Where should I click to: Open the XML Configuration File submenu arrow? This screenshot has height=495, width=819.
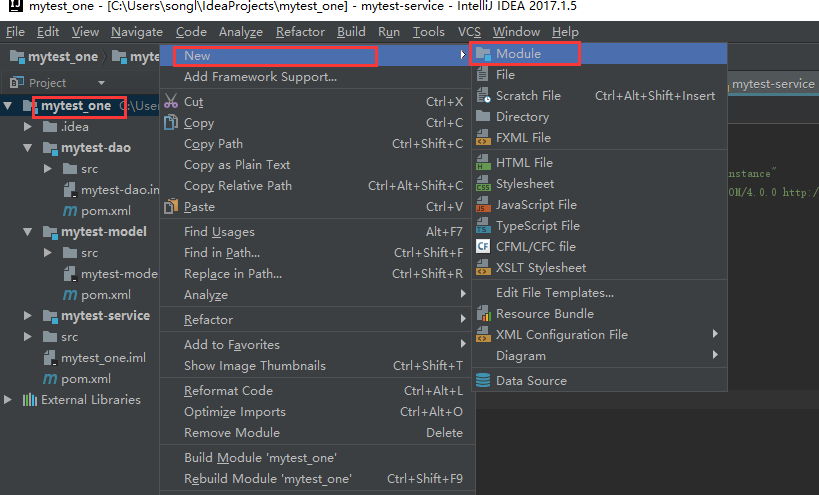715,334
